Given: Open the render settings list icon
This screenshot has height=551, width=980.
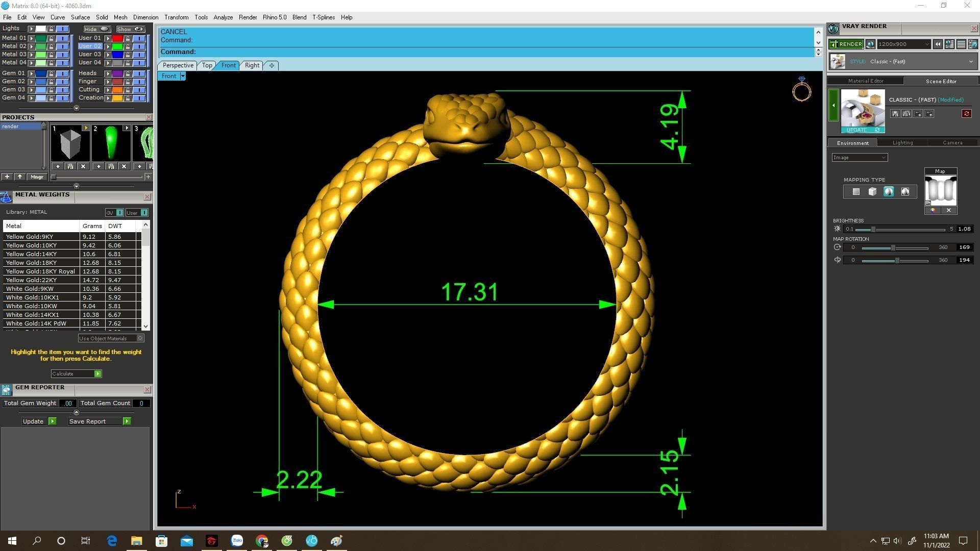Looking at the screenshot, I should 961,44.
